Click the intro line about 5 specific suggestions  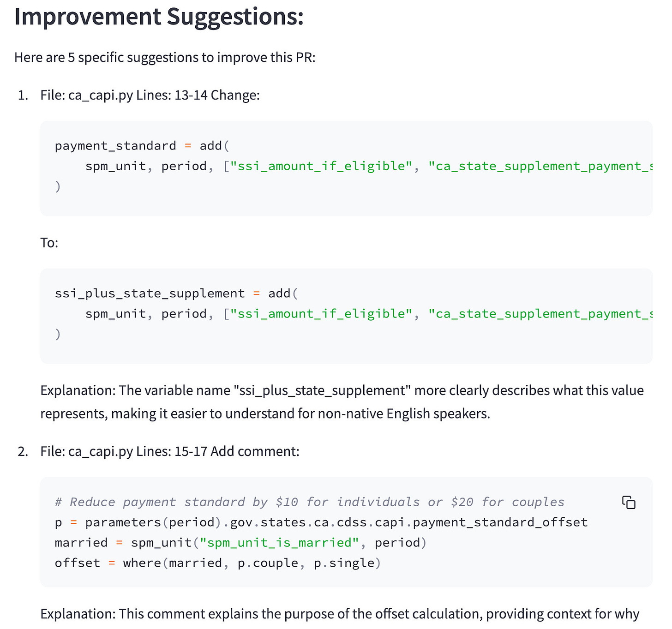pyautogui.click(x=165, y=57)
